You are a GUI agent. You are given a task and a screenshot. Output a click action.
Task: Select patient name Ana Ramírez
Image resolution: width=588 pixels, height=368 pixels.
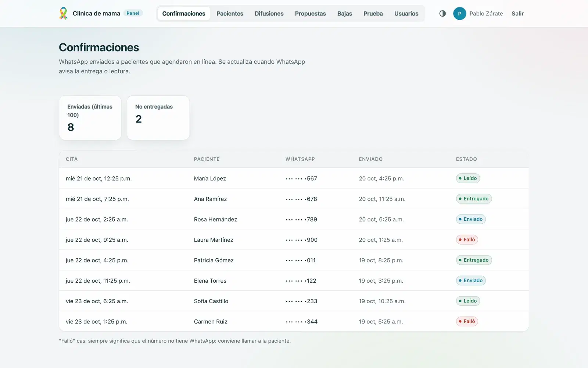(x=210, y=199)
